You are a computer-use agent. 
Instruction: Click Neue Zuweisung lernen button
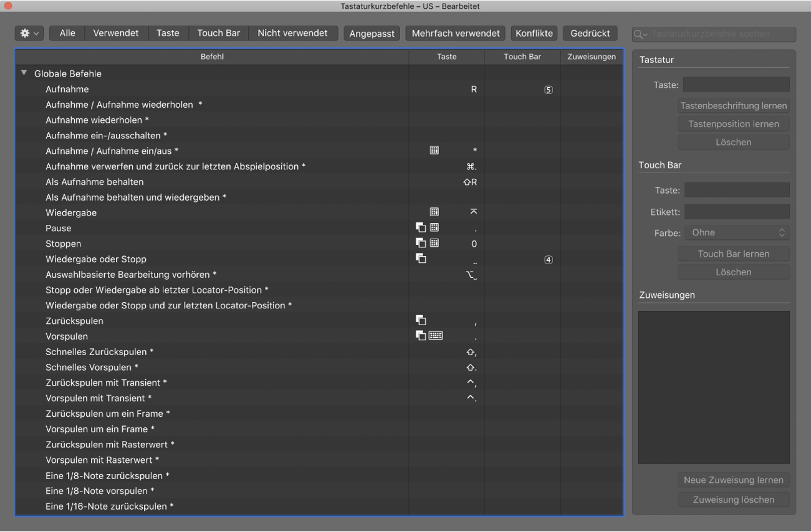tap(733, 480)
